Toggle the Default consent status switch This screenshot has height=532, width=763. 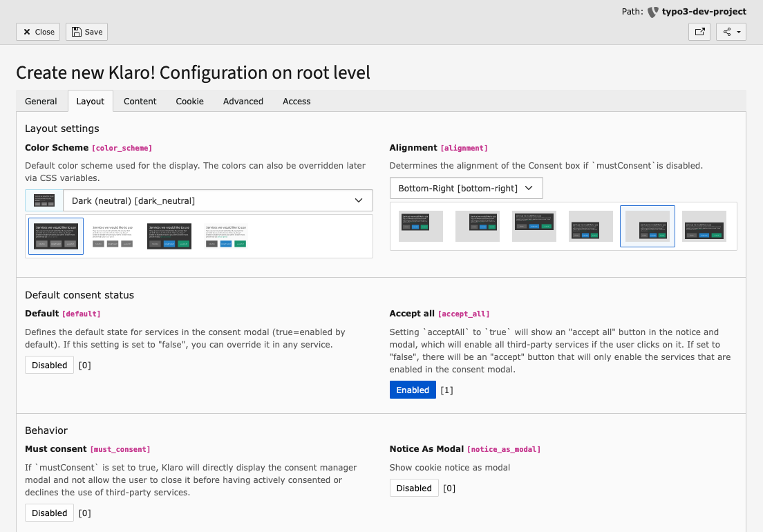click(x=50, y=365)
